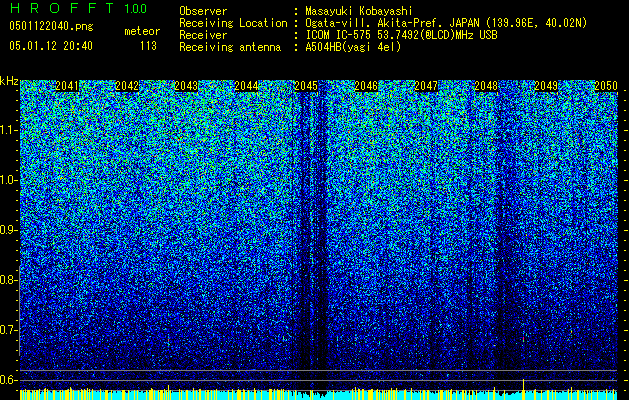Click the date stamp 05.01.12 20:40
The image size is (629, 400).
pyautogui.click(x=51, y=46)
